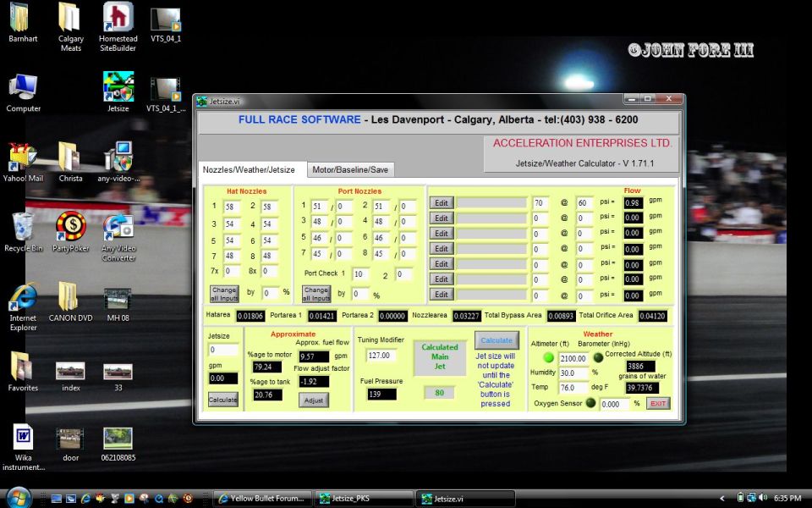The width and height of the screenshot is (812, 508).
Task: Open the Calgary Meats folder icon
Action: coord(70,26)
